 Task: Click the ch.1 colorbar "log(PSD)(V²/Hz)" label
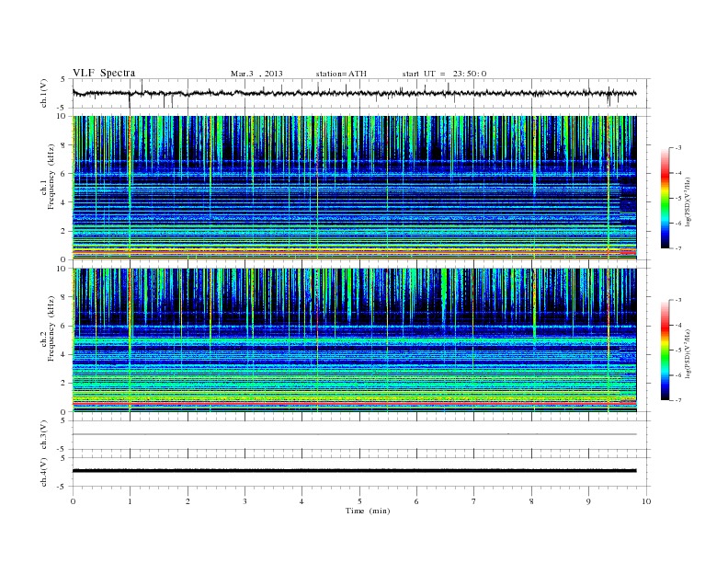tap(688, 202)
